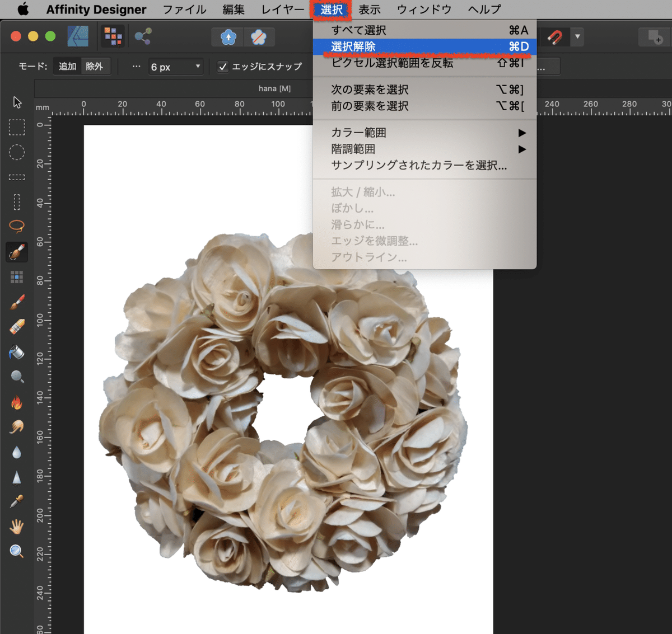Choose すべて選択 from the menu
Viewport: 672px width, 634px height.
pos(424,30)
